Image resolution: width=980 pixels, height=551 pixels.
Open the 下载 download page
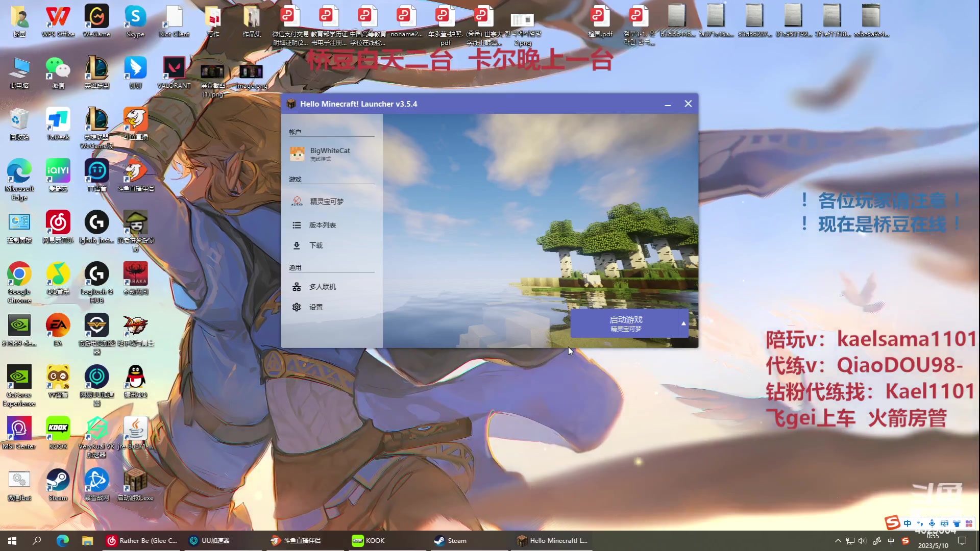tap(332, 245)
